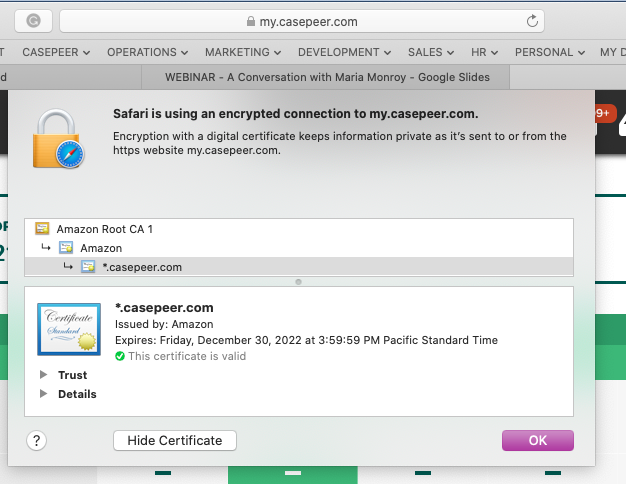Click the Amazon intermediate certificate icon
The height and width of the screenshot is (484, 626).
[x=66, y=248]
